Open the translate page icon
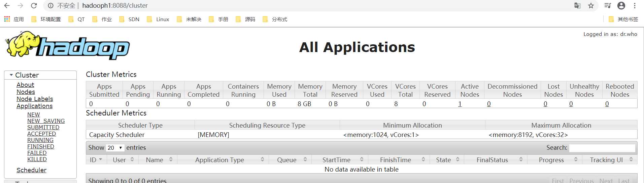Image resolution: width=644 pixels, height=183 pixels. (577, 6)
